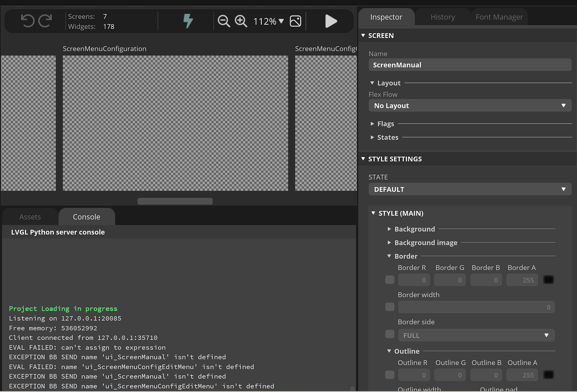
Task: Click the fit-to-screen image icon
Action: coord(296,21)
